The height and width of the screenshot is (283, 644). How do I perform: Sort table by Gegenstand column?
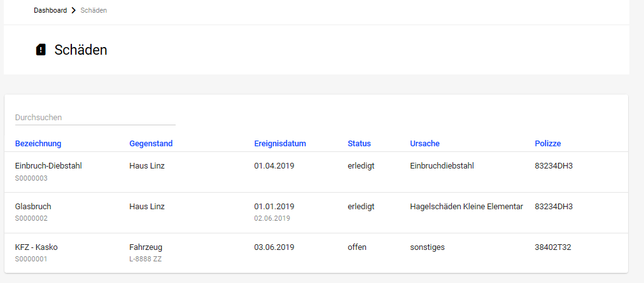click(151, 144)
